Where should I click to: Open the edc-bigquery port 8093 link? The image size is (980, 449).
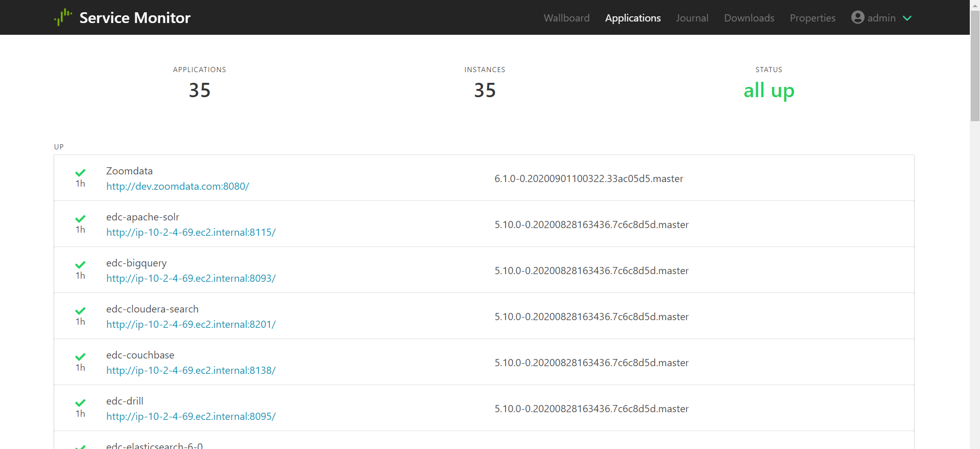pos(191,278)
